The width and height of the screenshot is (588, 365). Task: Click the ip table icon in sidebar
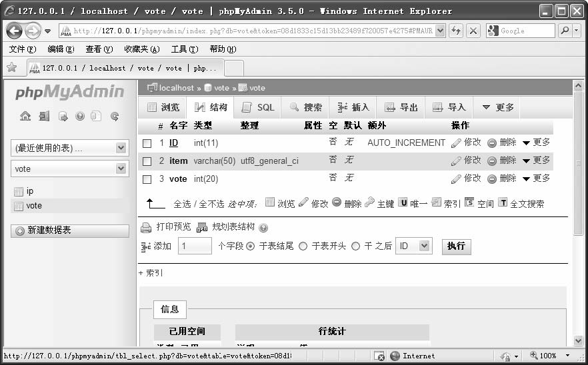click(x=19, y=192)
